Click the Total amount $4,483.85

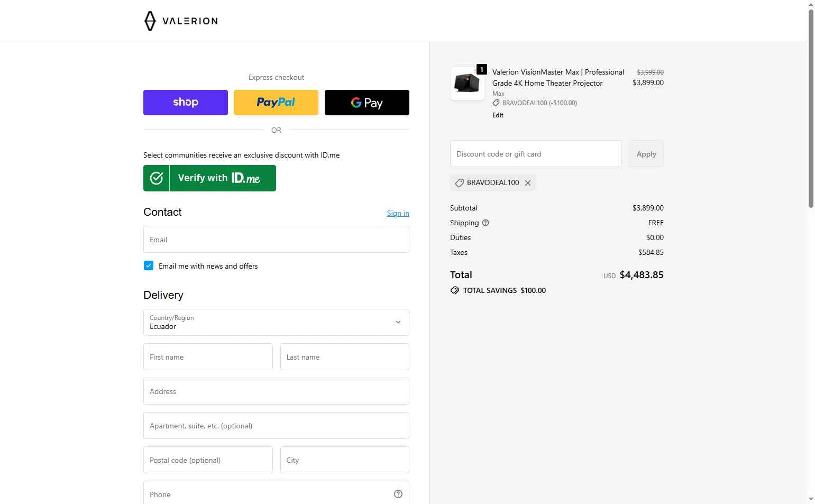click(x=642, y=275)
